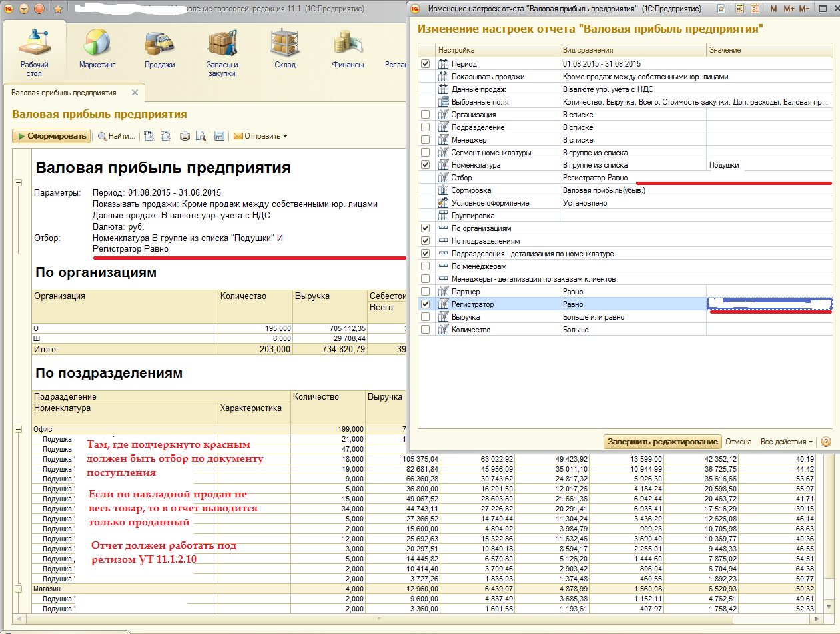Open print preview magnifier icon
840x634 pixels.
(x=199, y=136)
